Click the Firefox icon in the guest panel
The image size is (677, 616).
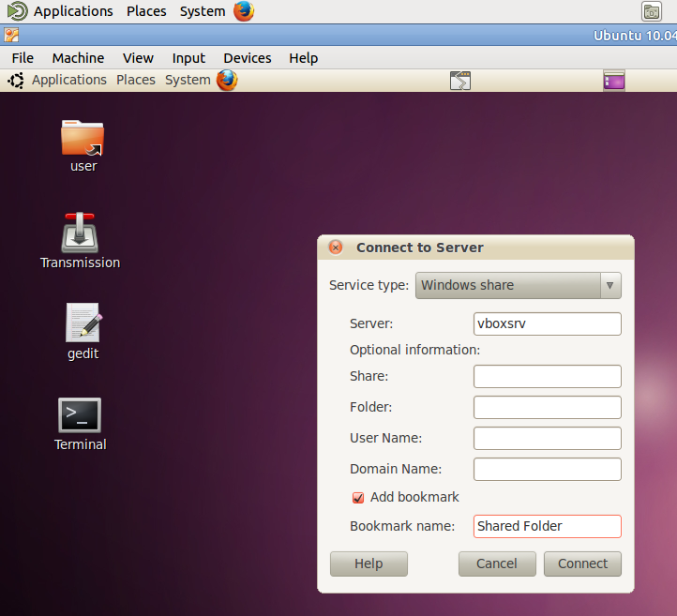(227, 80)
